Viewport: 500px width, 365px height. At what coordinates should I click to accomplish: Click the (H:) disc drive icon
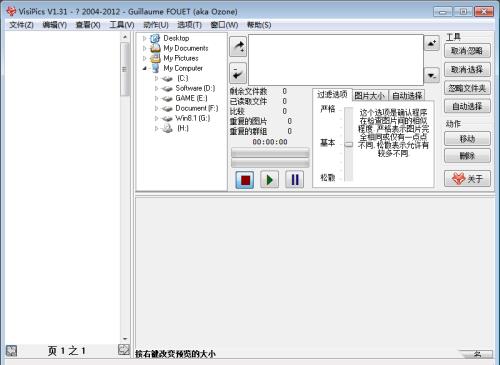tap(167, 128)
